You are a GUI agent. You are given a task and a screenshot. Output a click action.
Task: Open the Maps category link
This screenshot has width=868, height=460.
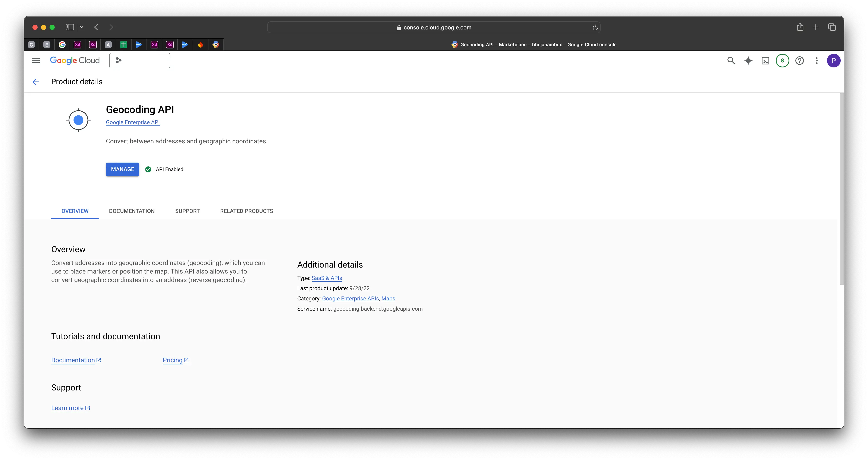coord(388,298)
